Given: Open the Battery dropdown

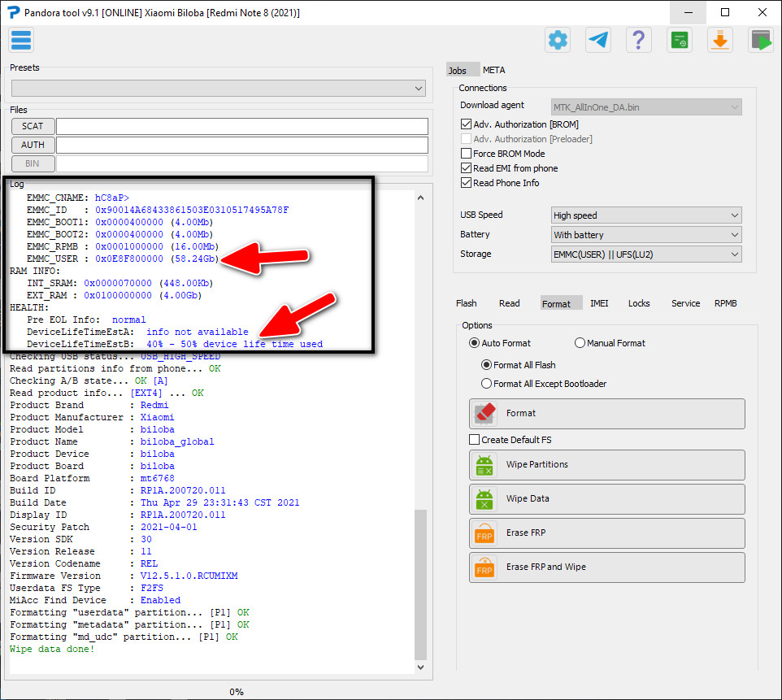Looking at the screenshot, I should (x=646, y=235).
